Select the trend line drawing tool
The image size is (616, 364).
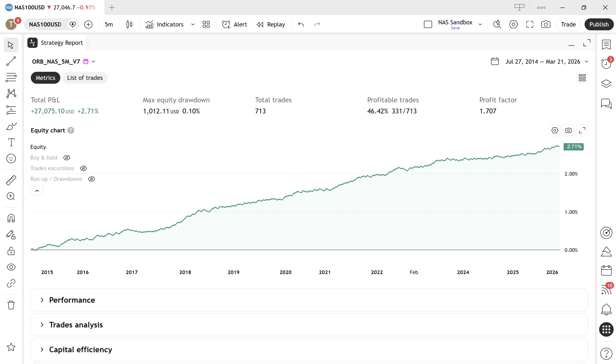click(11, 61)
